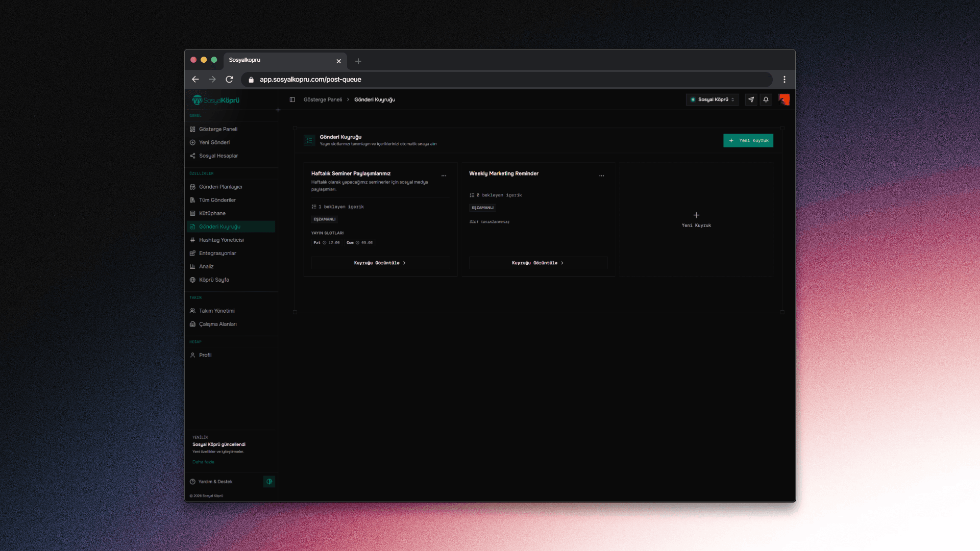Click the padlock site info icon
This screenshot has width=980, height=551.
point(251,80)
